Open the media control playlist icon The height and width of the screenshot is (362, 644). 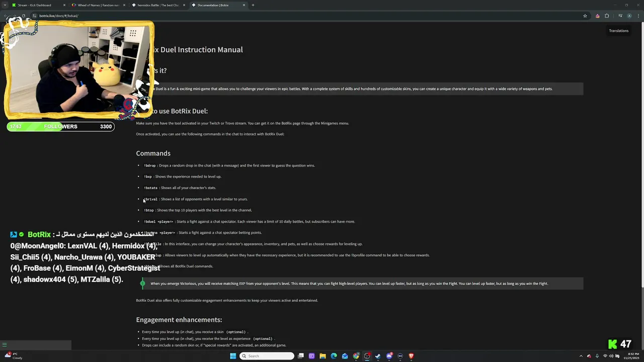621,16
